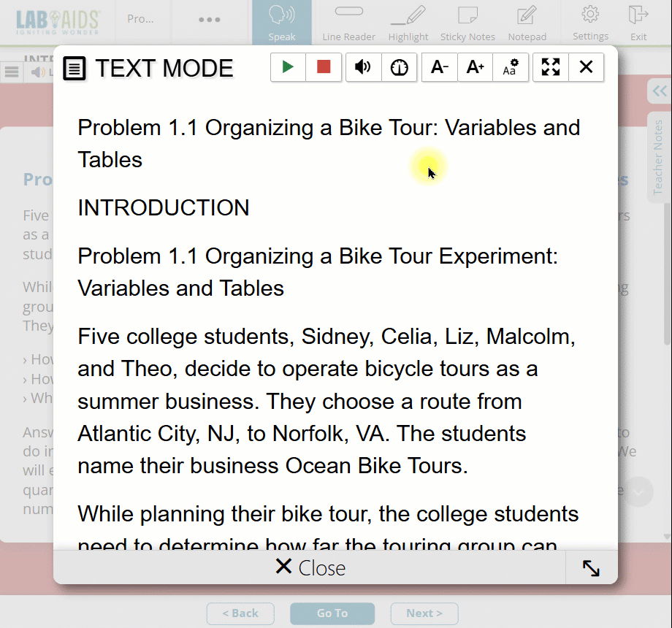Enable the Line Reader tool
This screenshot has width=672, height=628.
coord(348,23)
